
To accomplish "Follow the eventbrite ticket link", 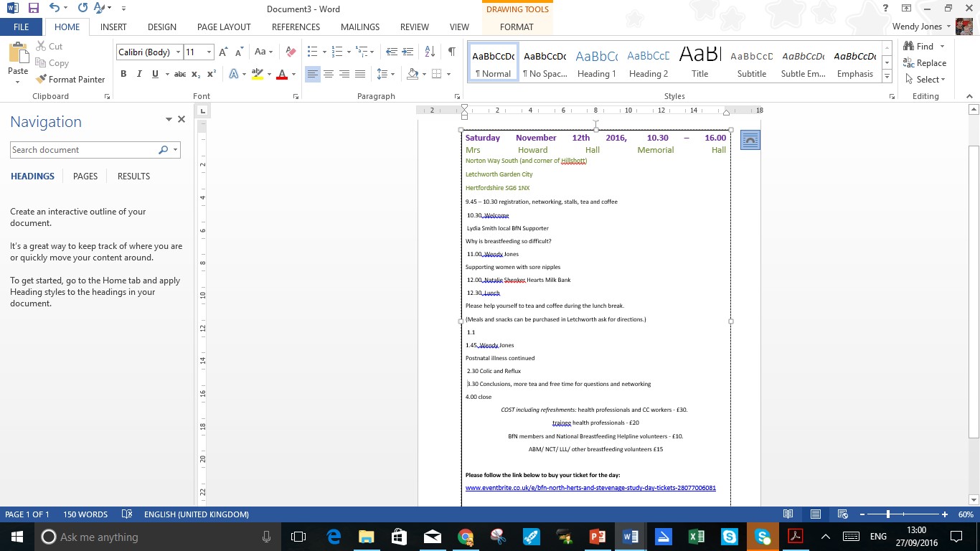I will [590, 488].
